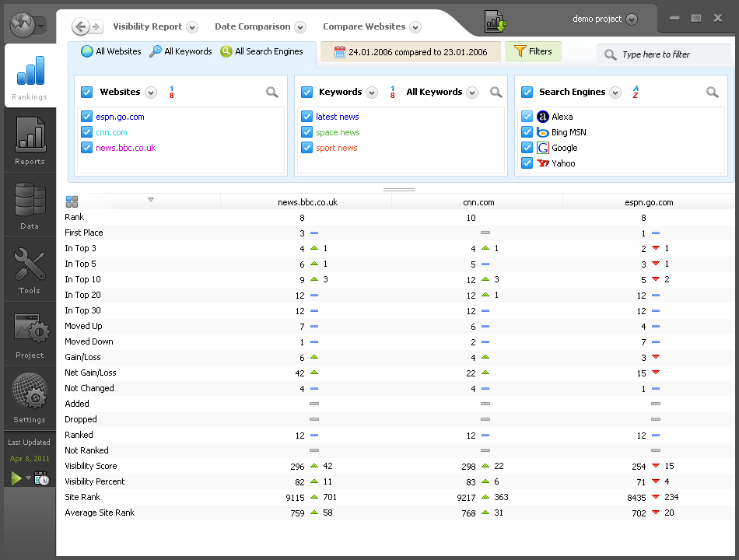
Task: Click the table column sort triangle
Action: tap(151, 200)
